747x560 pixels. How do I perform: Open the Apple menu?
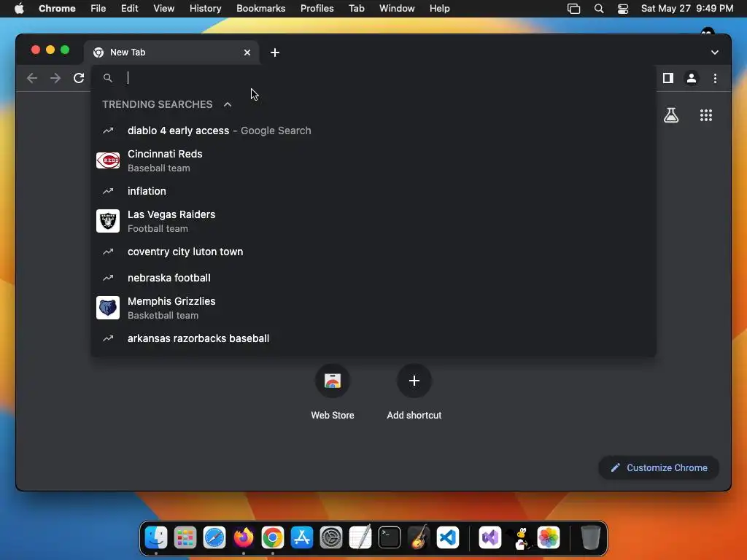pyautogui.click(x=19, y=9)
